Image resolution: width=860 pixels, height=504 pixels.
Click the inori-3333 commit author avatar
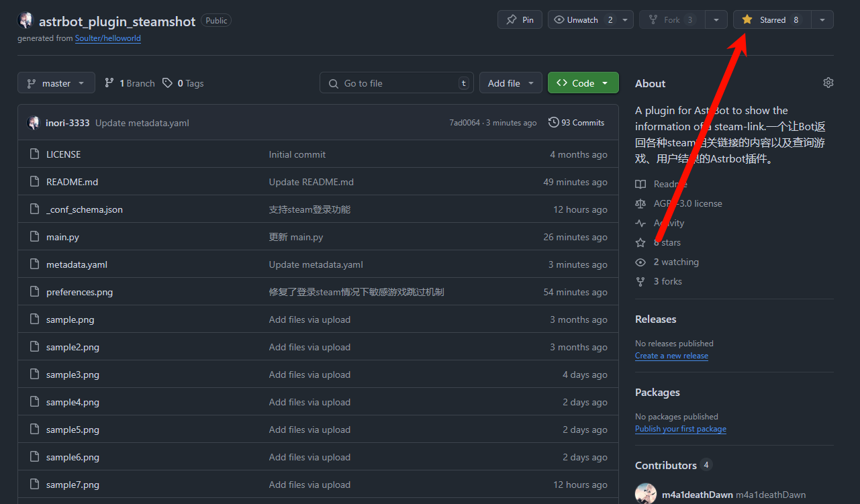[x=34, y=123]
